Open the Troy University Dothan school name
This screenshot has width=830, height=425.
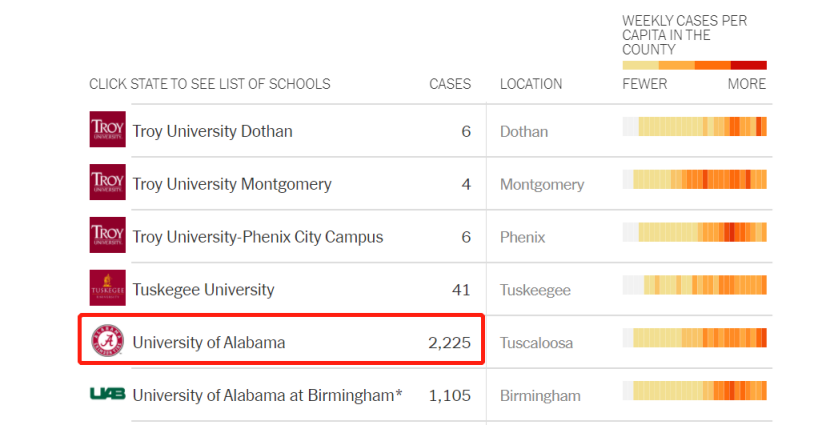(212, 131)
